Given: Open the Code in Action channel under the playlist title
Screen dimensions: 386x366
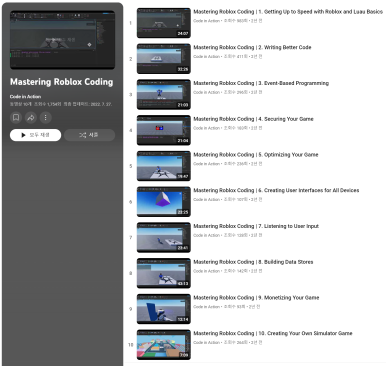Looking at the screenshot, I should click(x=25, y=97).
